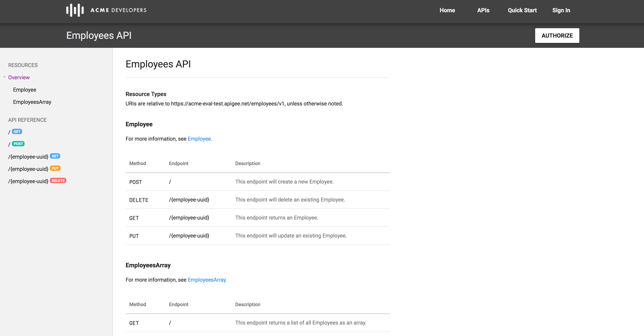Click the EmployeesArray section heading
644x336 pixels.
coord(148,265)
